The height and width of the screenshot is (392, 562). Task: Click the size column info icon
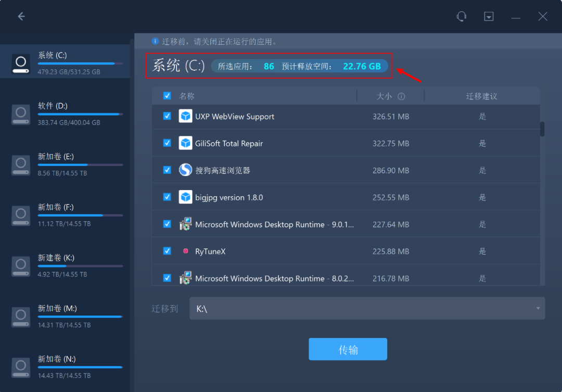(x=401, y=96)
